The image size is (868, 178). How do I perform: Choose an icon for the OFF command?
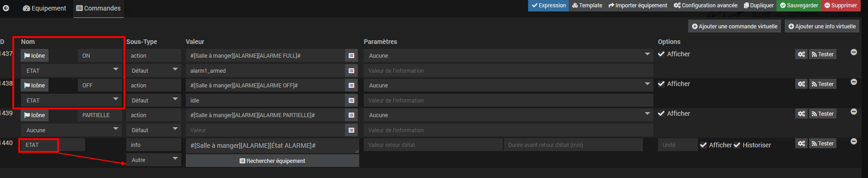point(34,85)
